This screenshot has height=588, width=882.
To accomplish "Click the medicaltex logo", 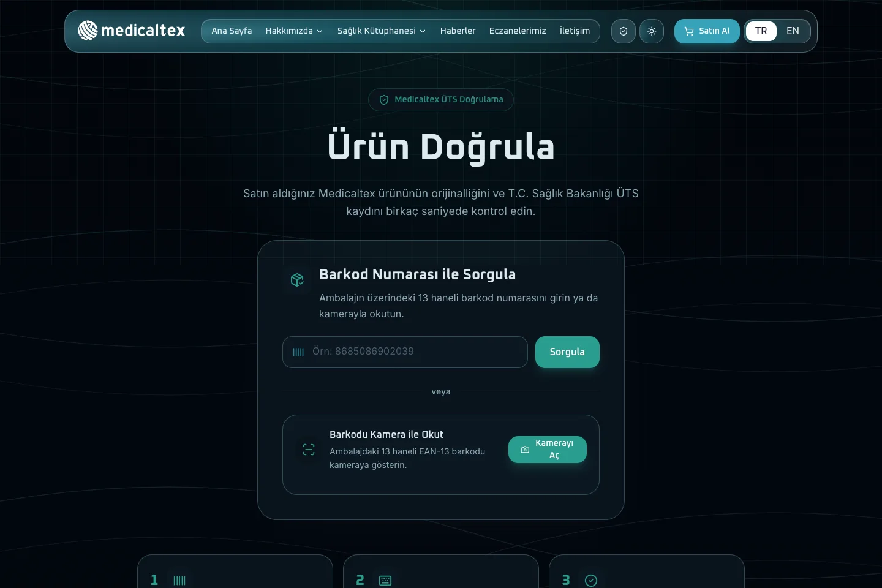I will [x=132, y=31].
